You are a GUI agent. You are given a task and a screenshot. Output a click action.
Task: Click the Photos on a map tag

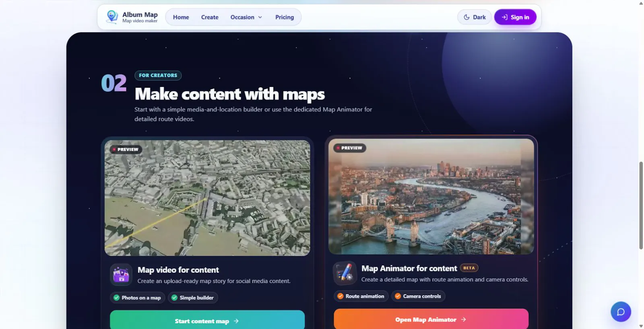coord(137,298)
